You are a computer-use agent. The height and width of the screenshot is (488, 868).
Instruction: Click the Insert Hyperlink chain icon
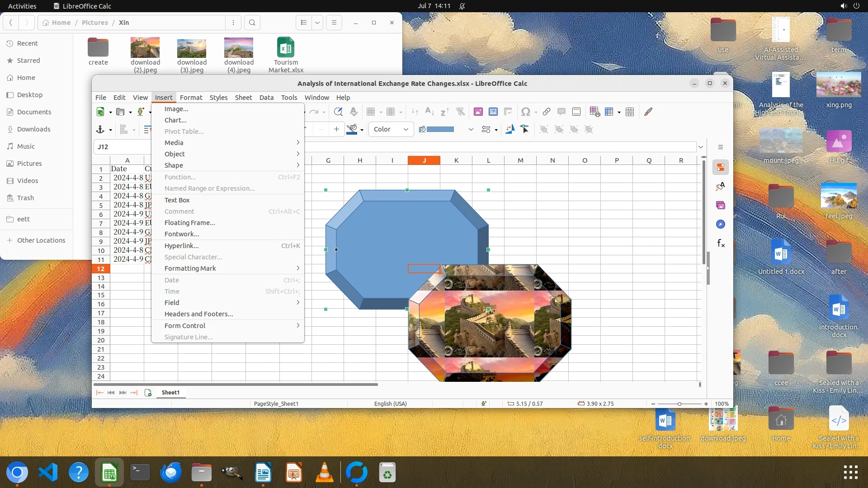point(547,112)
